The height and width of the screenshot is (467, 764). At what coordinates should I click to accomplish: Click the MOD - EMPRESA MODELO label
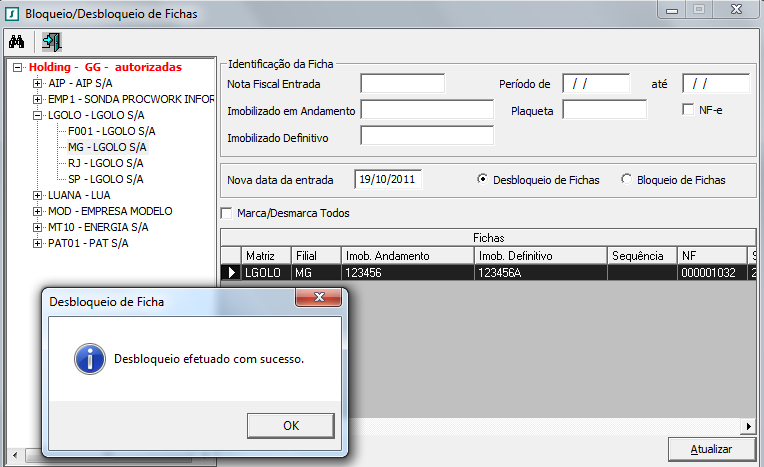pos(110,212)
